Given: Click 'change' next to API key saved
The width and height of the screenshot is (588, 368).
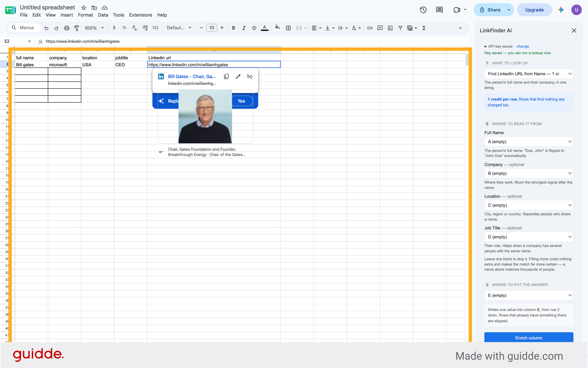Looking at the screenshot, I should click(523, 46).
